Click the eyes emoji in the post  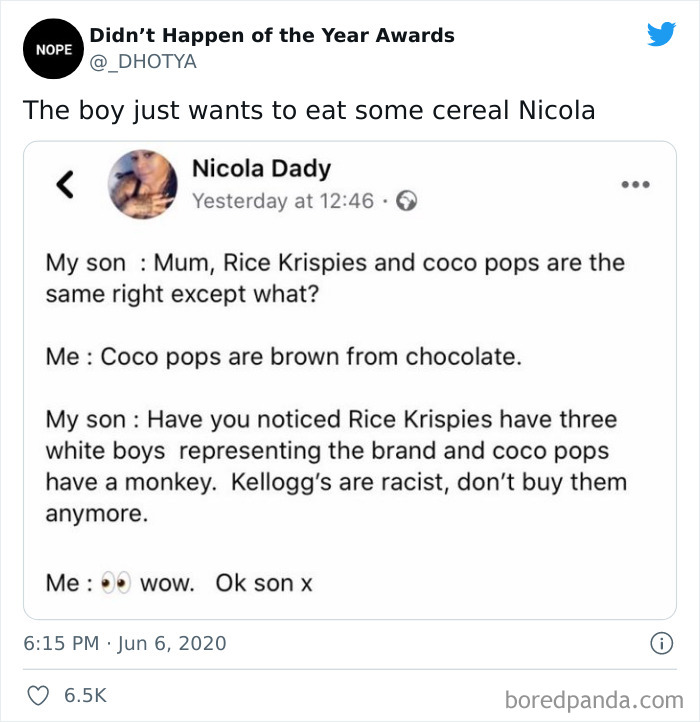pyautogui.click(x=116, y=583)
